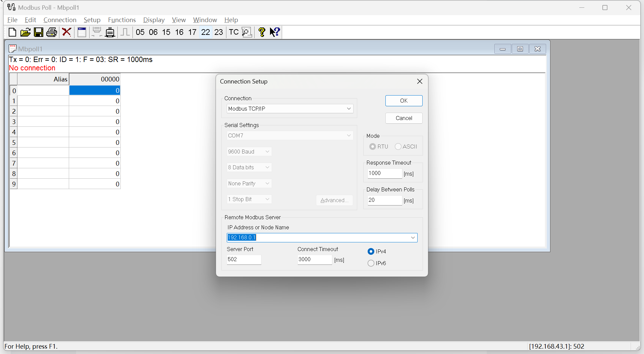This screenshot has width=644, height=354.
Task: Click the Disconnect toolbar icon
Action: click(x=110, y=32)
